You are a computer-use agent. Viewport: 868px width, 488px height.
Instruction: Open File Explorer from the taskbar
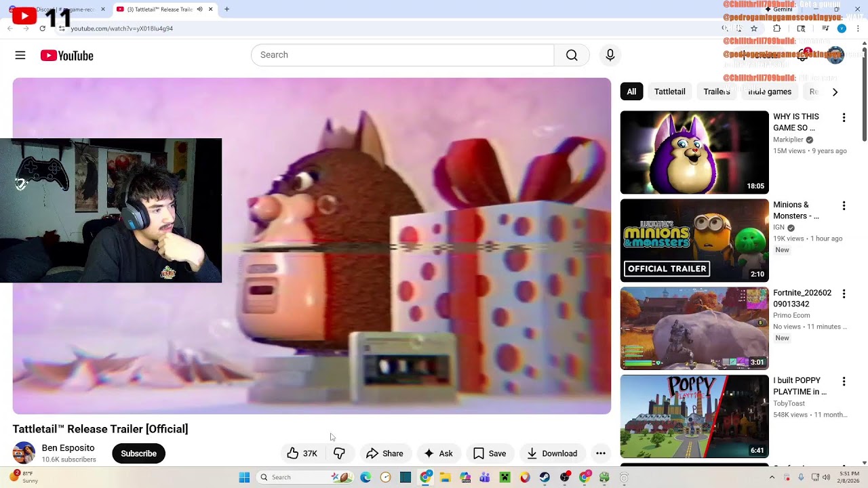pos(445,477)
